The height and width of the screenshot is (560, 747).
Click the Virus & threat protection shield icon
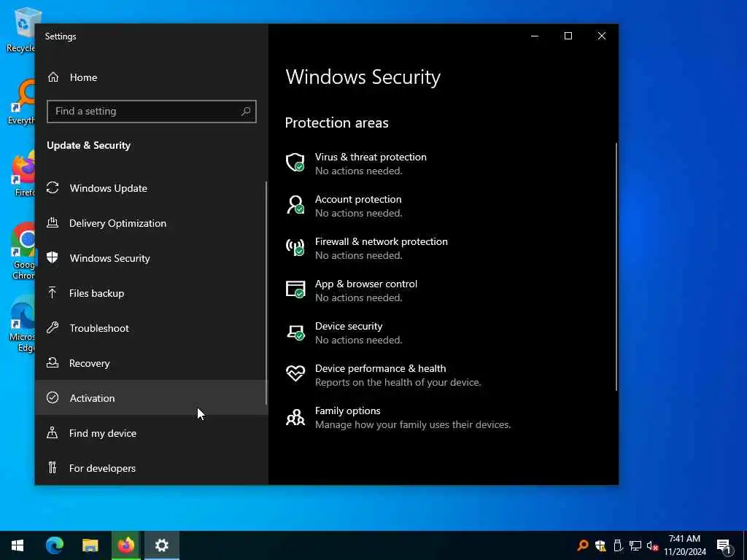pyautogui.click(x=295, y=163)
